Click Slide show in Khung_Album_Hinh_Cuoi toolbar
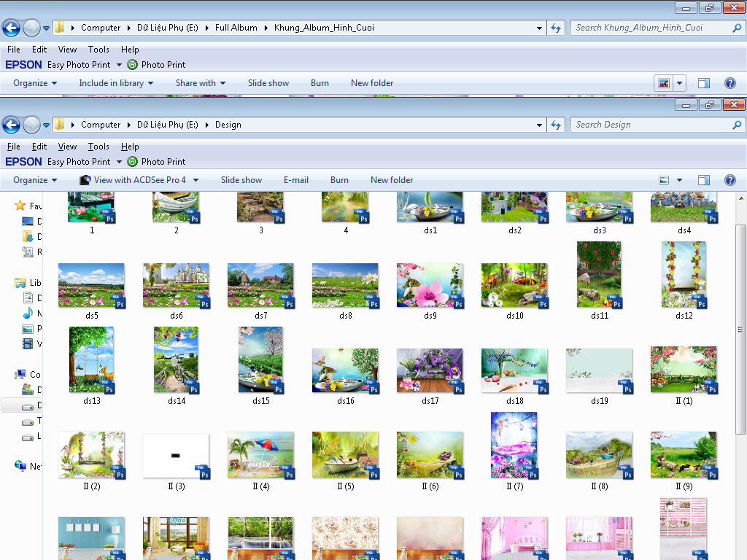 [268, 83]
